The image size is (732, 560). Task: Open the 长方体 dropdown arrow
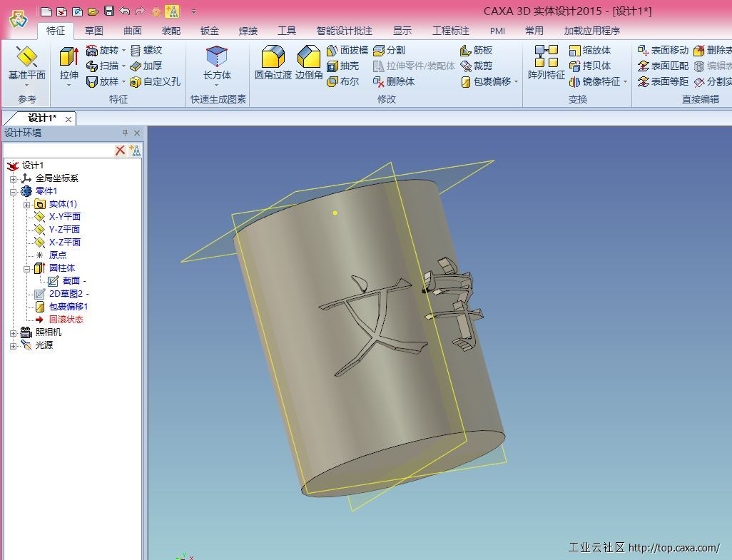[217, 85]
